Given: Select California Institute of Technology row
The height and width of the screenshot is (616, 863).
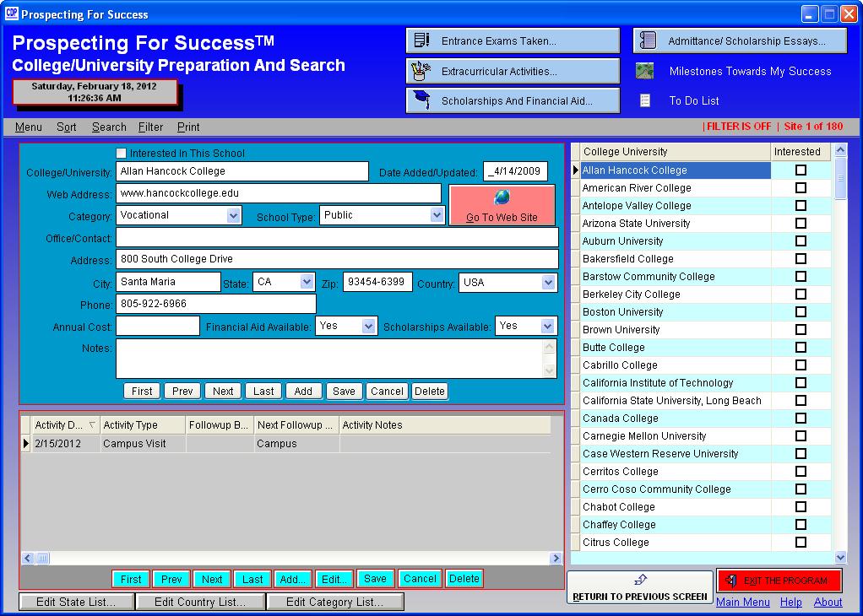Looking at the screenshot, I should pos(676,383).
